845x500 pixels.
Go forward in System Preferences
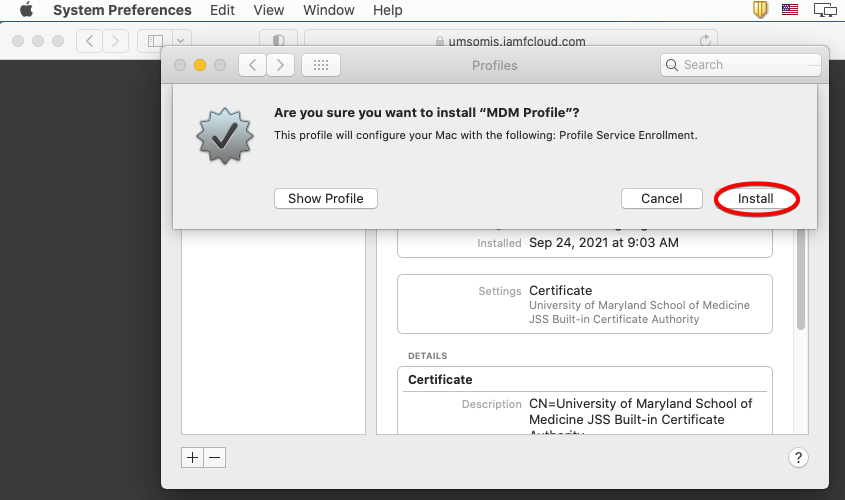click(281, 65)
